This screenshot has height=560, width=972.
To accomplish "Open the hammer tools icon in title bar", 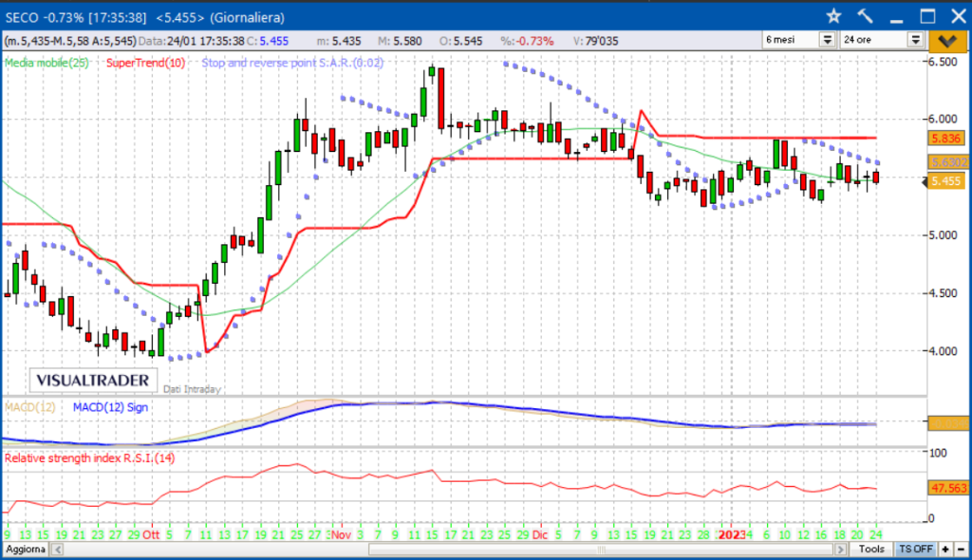I will tap(865, 16).
